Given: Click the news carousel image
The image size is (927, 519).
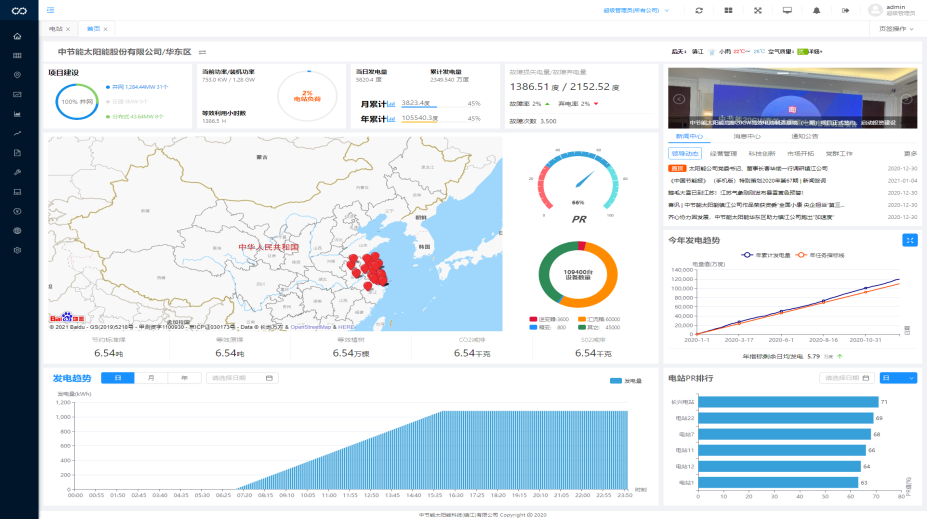Looking at the screenshot, I should pos(792,98).
